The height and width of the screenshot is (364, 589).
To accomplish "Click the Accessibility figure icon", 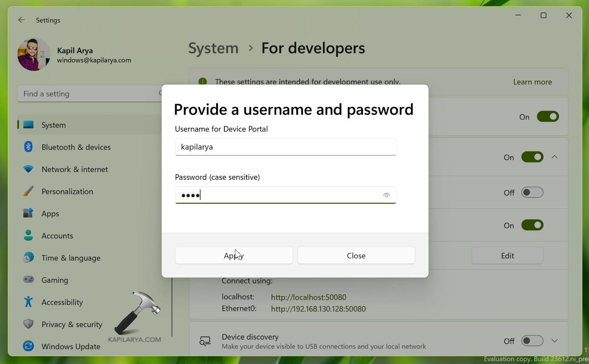I will (28, 302).
